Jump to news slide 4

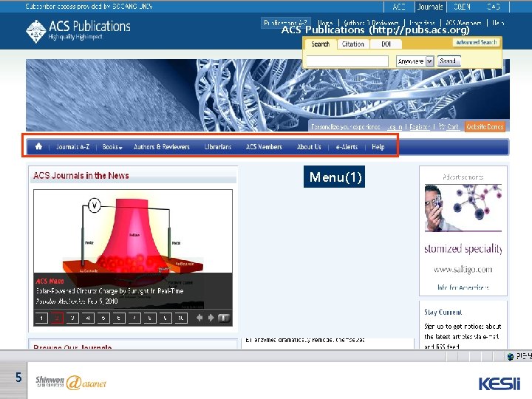pos(88,318)
